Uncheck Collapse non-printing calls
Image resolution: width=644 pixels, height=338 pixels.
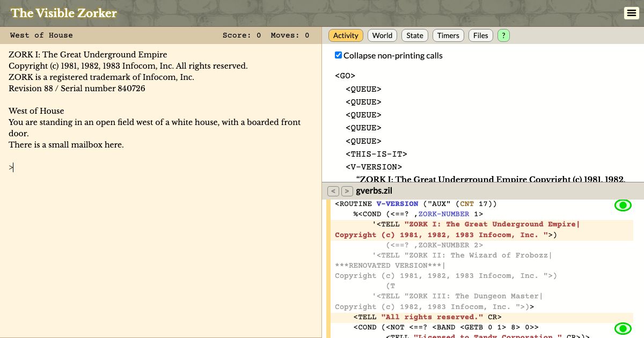point(338,55)
